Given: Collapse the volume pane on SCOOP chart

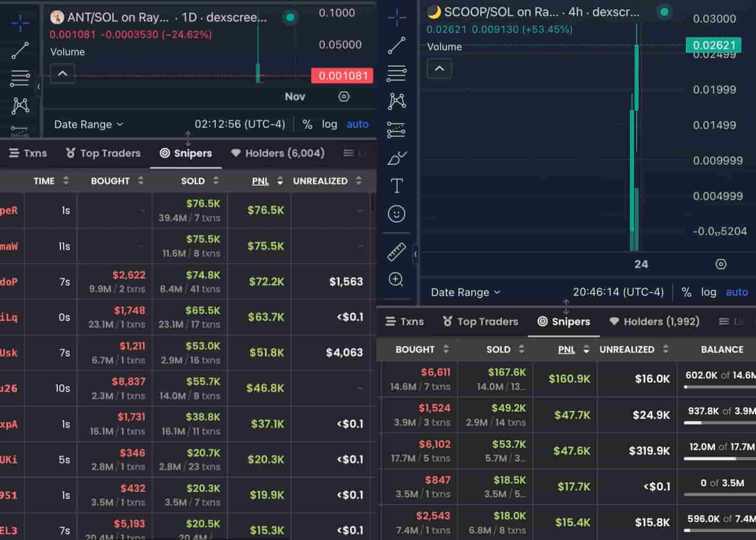Looking at the screenshot, I should click(439, 68).
